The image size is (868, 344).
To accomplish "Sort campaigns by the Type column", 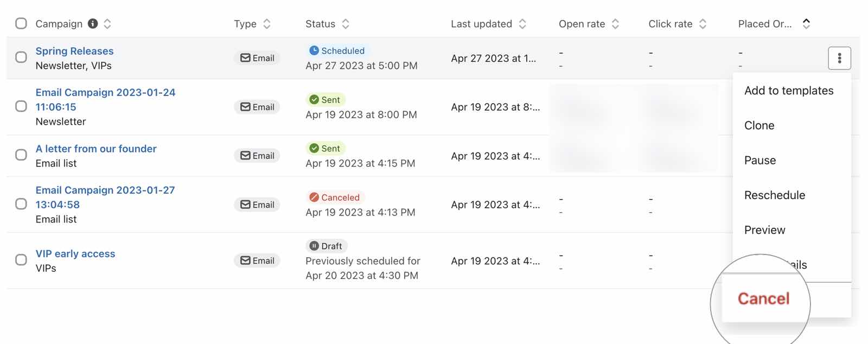I will pyautogui.click(x=267, y=24).
